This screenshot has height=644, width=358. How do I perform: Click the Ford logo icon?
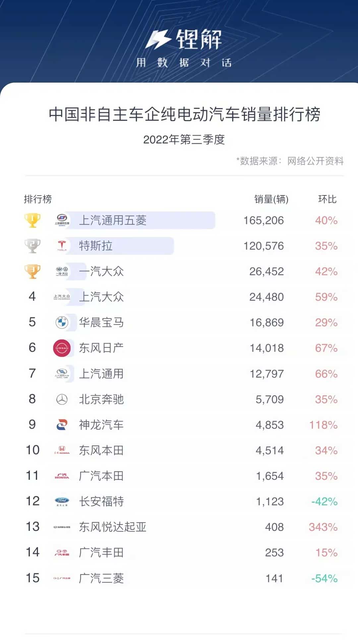[x=62, y=501]
